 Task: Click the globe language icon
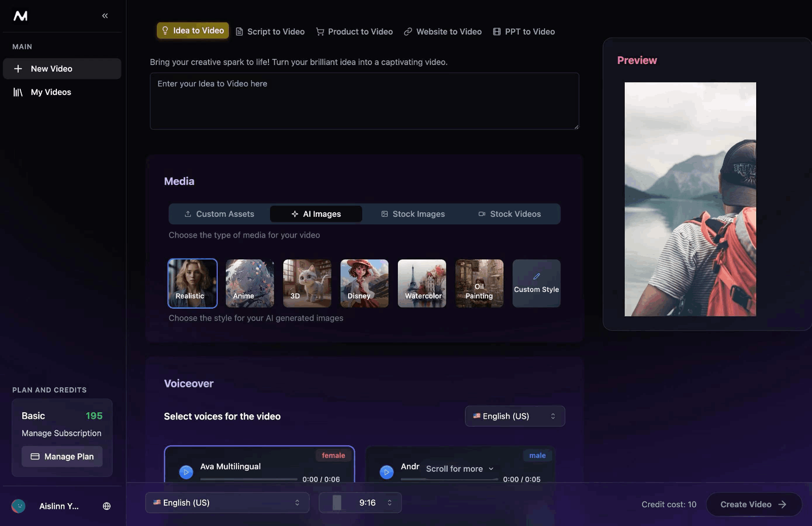coord(107,506)
